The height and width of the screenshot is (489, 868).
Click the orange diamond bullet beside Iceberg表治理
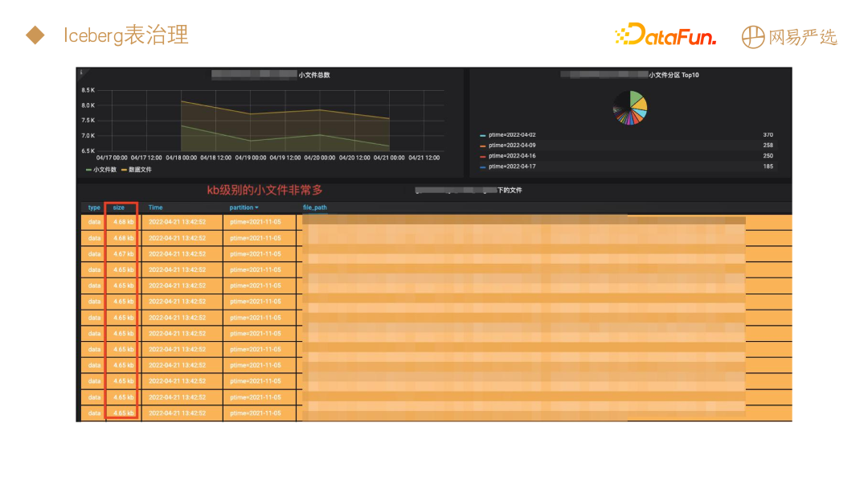coord(35,35)
